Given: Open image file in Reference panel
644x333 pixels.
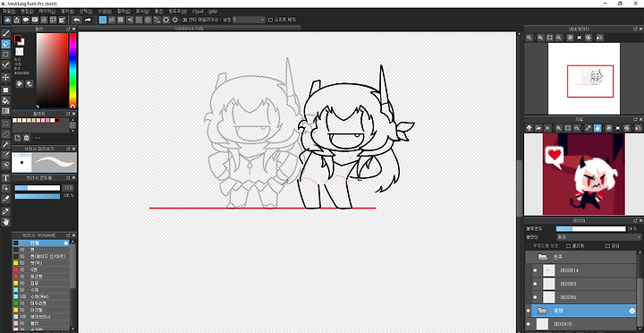Looking at the screenshot, I should tap(539, 128).
